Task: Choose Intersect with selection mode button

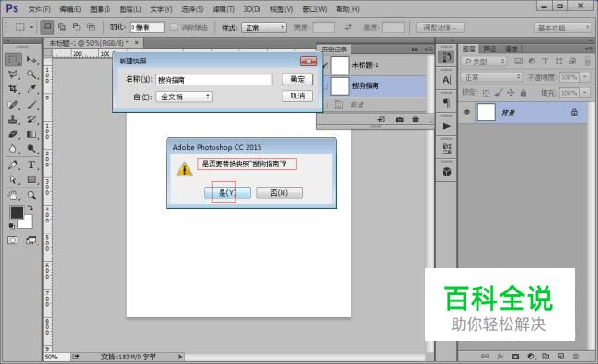Action: [91, 27]
